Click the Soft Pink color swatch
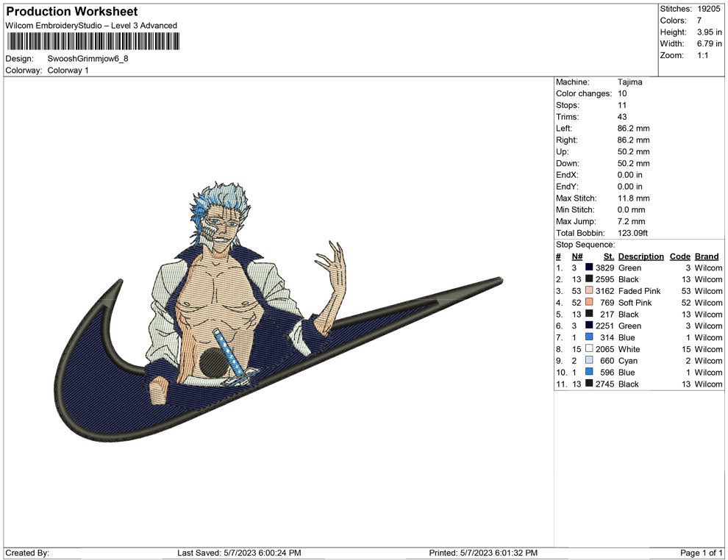This screenshot has height=560, width=728. [589, 302]
